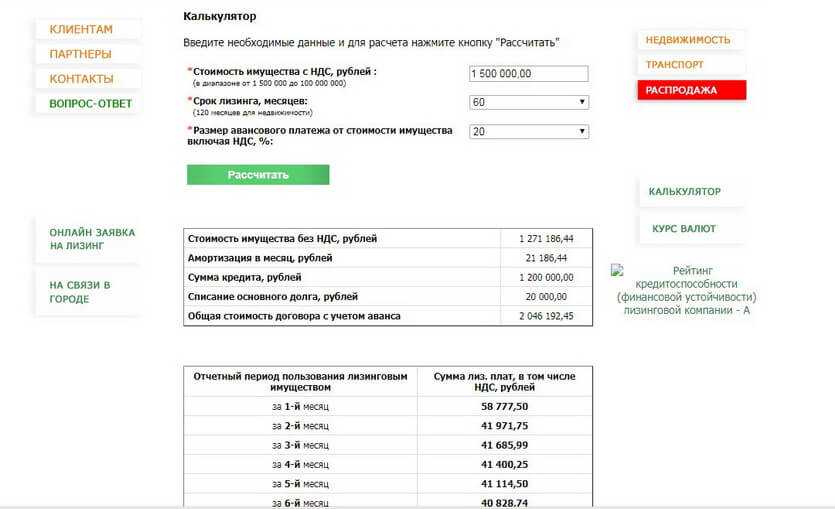
Task: Click the red РАСПРОДАЖА button
Action: (x=692, y=90)
